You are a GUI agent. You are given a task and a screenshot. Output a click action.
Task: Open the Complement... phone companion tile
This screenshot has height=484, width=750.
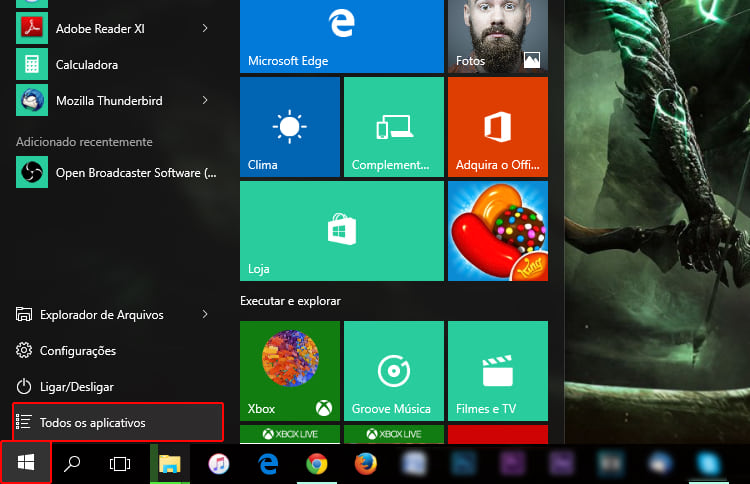[394, 127]
